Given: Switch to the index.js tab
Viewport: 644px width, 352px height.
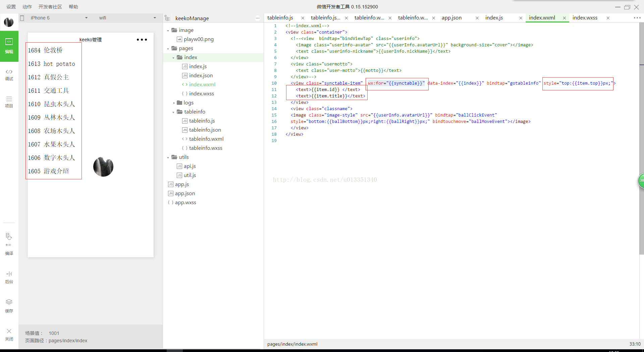Looking at the screenshot, I should coord(494,18).
